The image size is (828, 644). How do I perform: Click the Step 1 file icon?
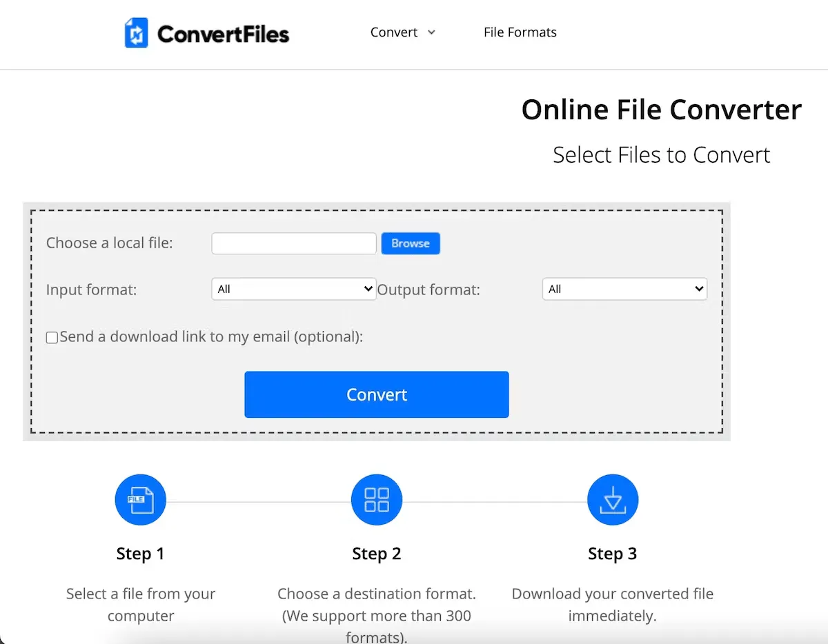[x=140, y=500]
